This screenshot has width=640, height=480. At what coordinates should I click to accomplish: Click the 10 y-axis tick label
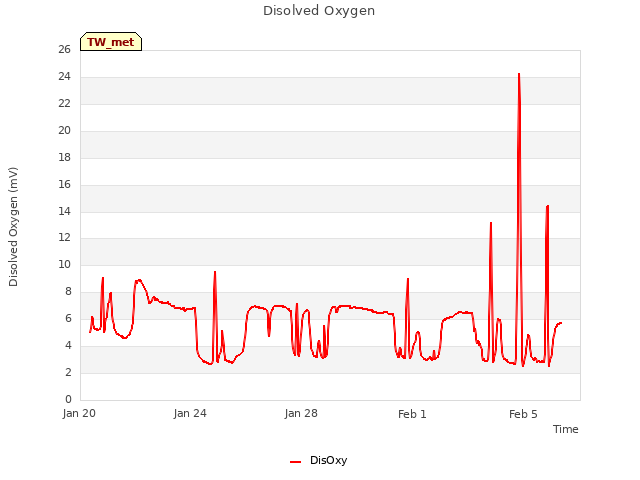64,264
